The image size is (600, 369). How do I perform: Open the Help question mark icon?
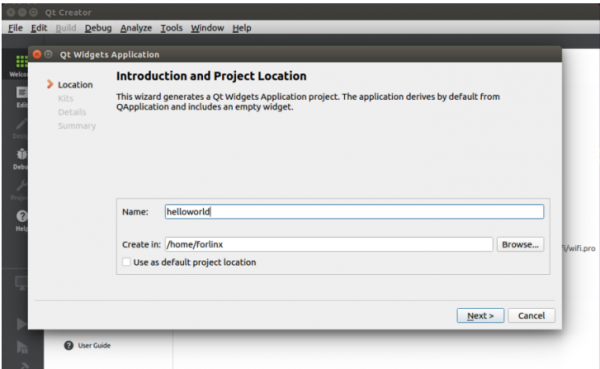tap(22, 216)
